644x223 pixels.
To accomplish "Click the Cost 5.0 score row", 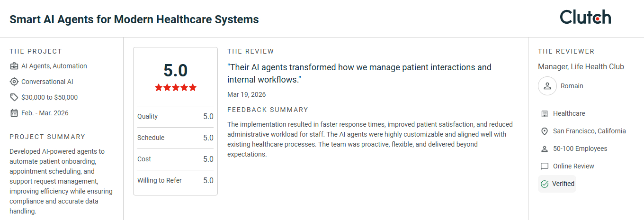I will point(175,159).
